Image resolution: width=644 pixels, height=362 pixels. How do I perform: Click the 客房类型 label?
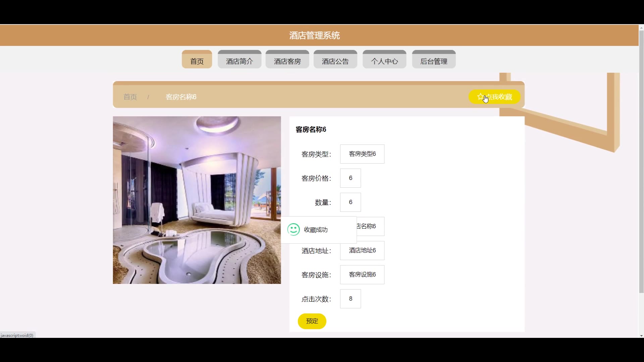(x=316, y=154)
